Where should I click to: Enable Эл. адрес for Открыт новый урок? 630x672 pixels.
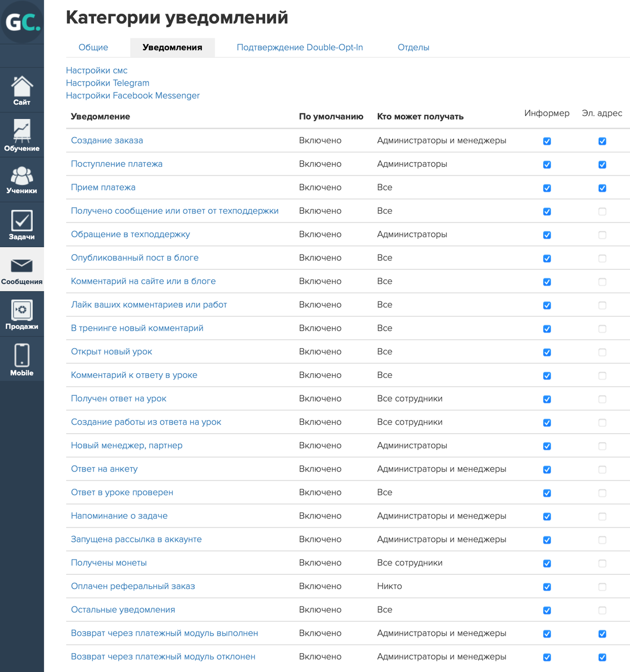(x=602, y=352)
